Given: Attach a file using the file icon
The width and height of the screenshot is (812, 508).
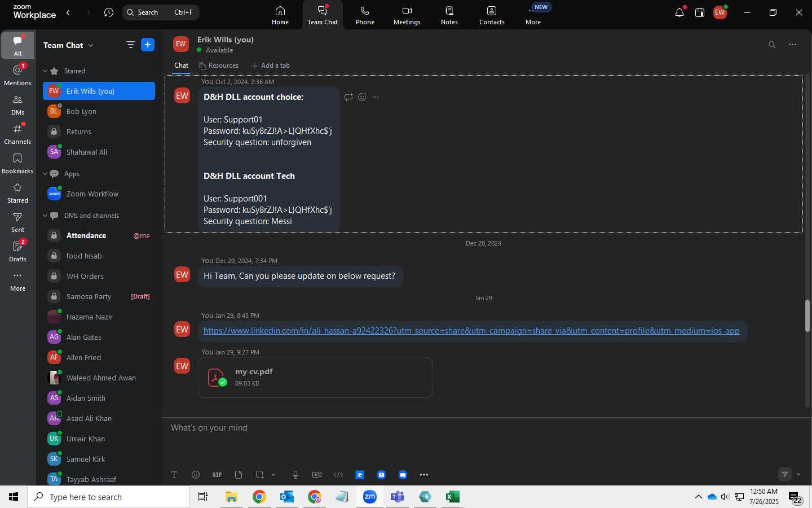Looking at the screenshot, I should coord(239,475).
